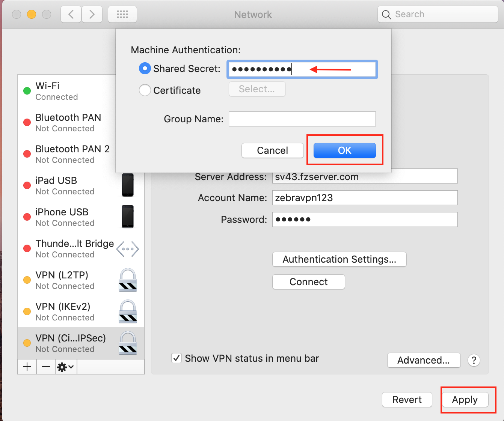Click the magnifier icon in Search field

click(386, 14)
